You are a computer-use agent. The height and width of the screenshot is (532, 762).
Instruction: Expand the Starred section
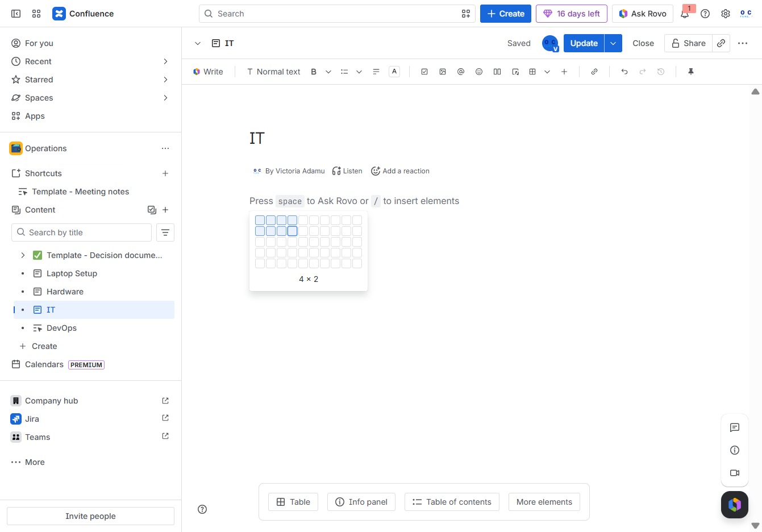(x=165, y=80)
